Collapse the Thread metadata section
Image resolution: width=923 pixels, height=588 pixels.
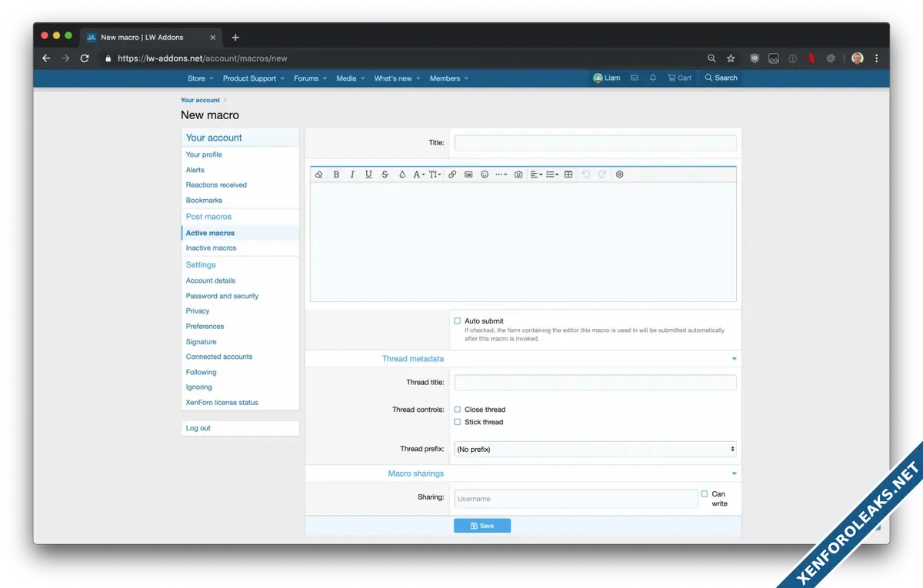click(x=734, y=359)
